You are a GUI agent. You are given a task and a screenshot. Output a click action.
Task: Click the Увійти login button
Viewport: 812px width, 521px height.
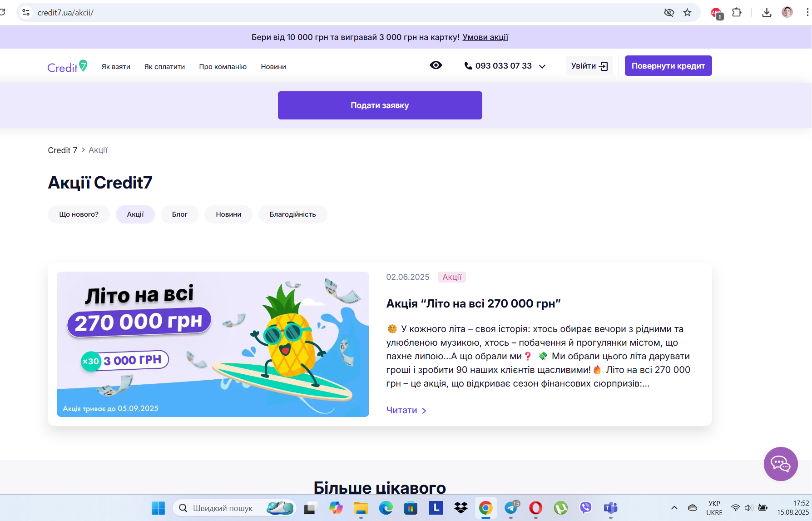pos(589,66)
